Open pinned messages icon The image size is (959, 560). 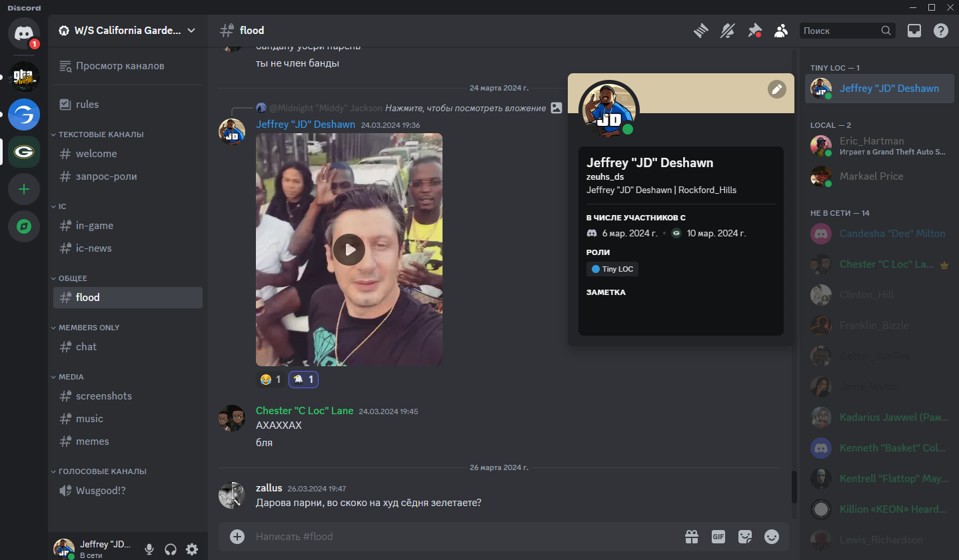point(754,31)
